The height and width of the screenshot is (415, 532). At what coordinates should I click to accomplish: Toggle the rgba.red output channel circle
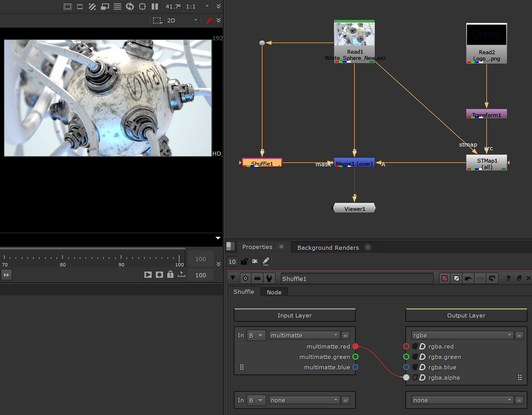pyautogui.click(x=406, y=347)
